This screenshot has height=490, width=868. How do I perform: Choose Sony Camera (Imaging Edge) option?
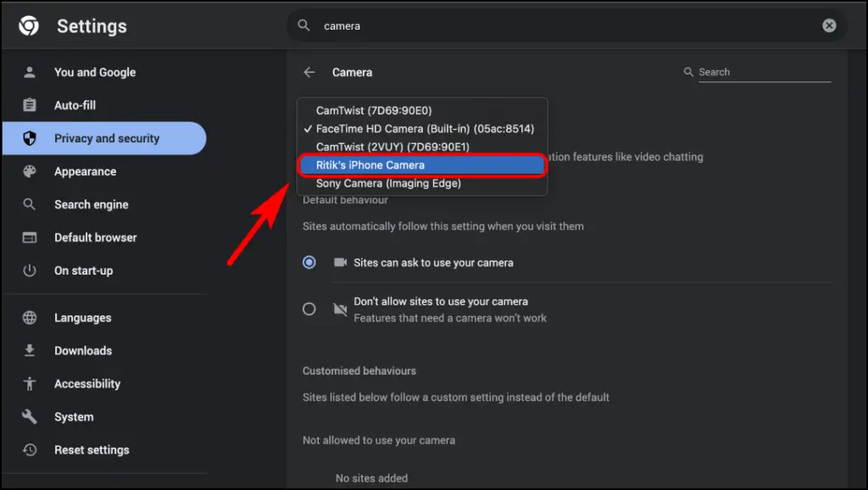click(422, 183)
